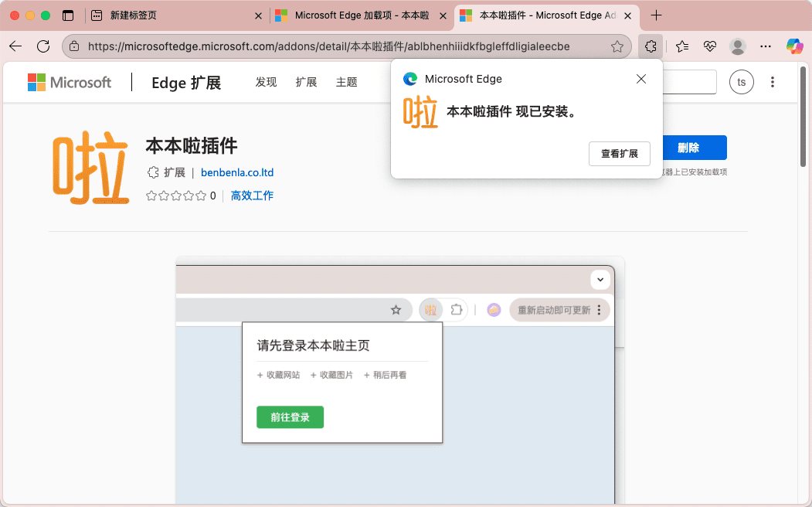
Task: Open the Extensions puzzle icon
Action: 651,46
